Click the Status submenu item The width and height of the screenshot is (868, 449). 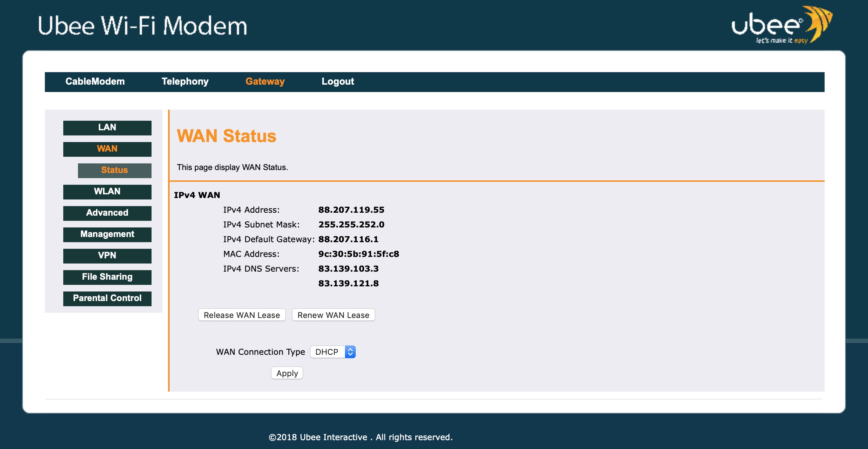114,170
